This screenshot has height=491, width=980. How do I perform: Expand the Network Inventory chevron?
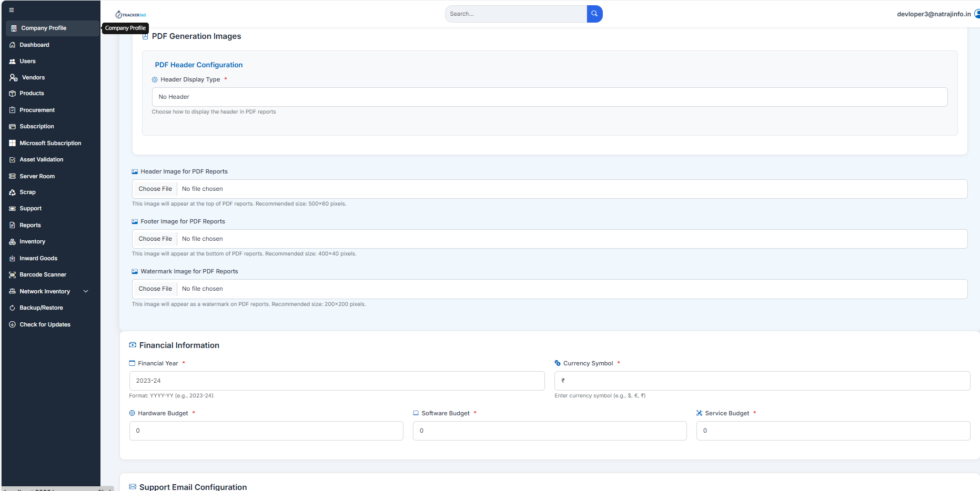point(86,291)
